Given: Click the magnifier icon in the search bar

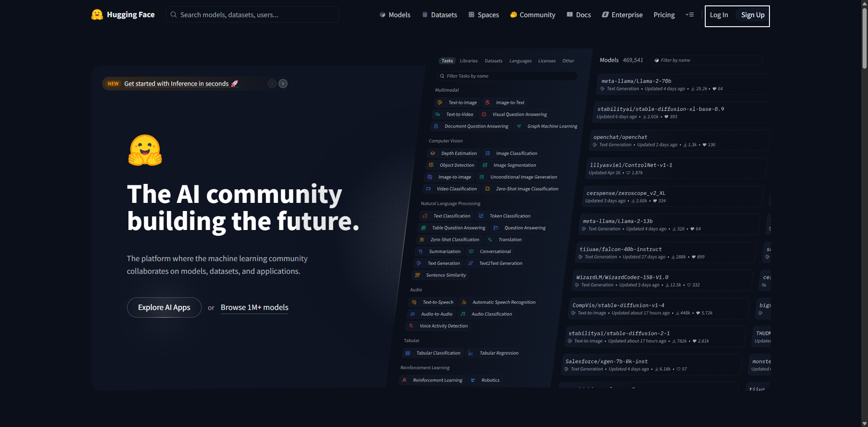Looking at the screenshot, I should pos(174,14).
